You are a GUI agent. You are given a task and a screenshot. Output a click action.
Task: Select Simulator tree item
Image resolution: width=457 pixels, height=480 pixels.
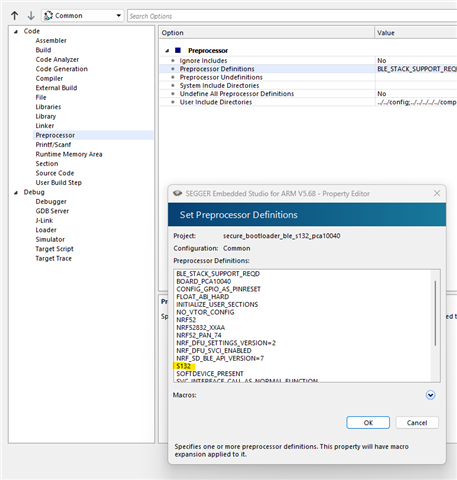[x=50, y=239]
